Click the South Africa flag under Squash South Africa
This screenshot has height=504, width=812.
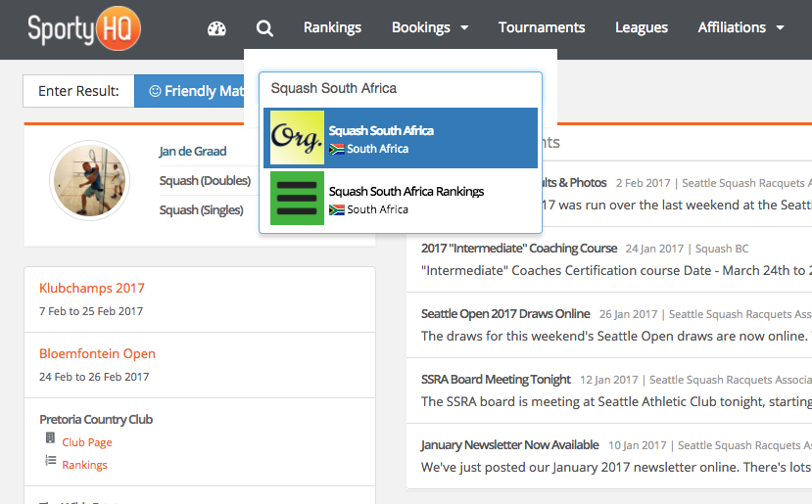click(337, 149)
